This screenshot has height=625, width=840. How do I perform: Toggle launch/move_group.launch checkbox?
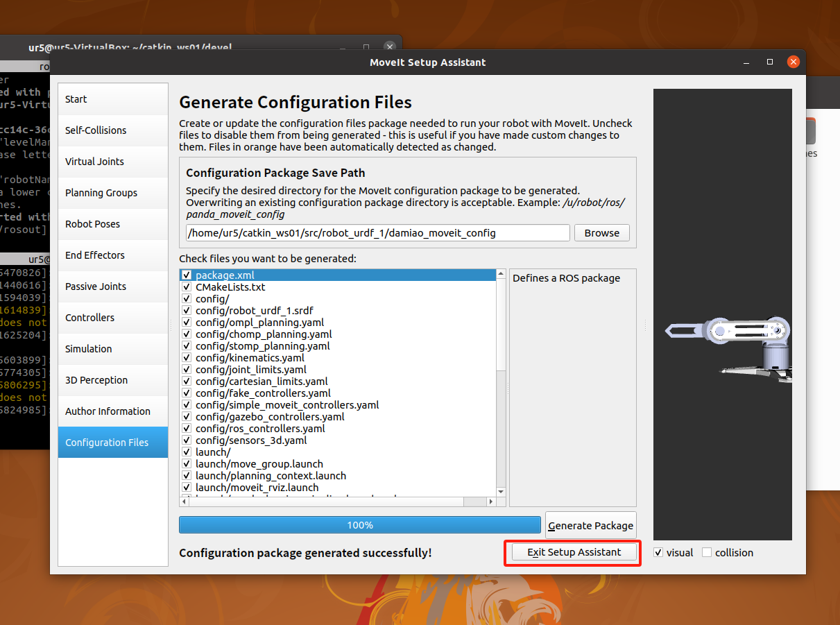[x=187, y=464]
